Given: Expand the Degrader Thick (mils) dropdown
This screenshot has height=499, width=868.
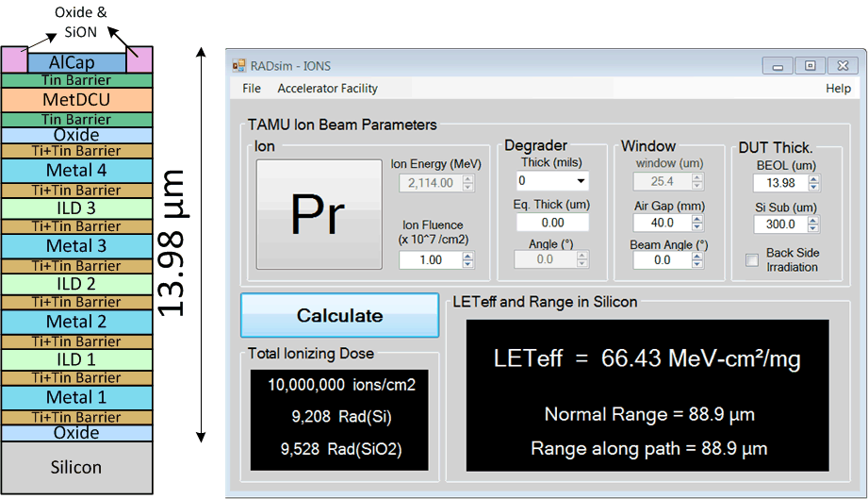Looking at the screenshot, I should coord(581,181).
